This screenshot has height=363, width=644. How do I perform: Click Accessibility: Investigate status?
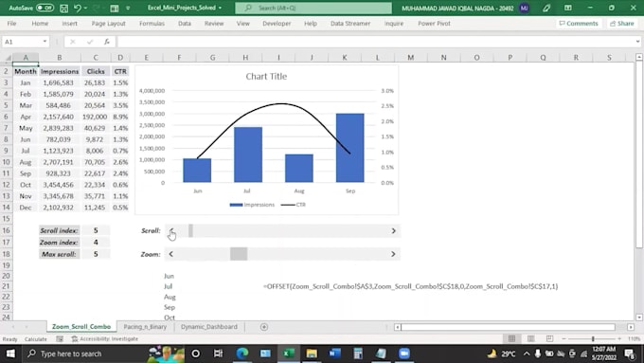[x=105, y=338]
